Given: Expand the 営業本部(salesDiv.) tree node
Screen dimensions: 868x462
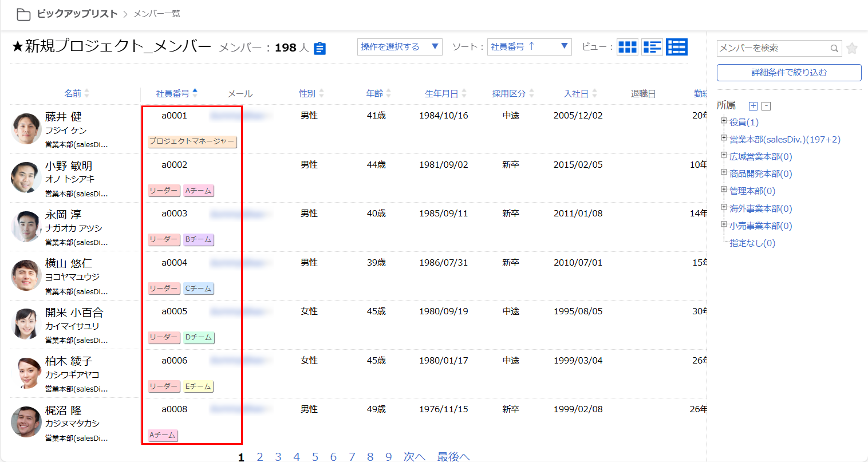Looking at the screenshot, I should coord(723,138).
